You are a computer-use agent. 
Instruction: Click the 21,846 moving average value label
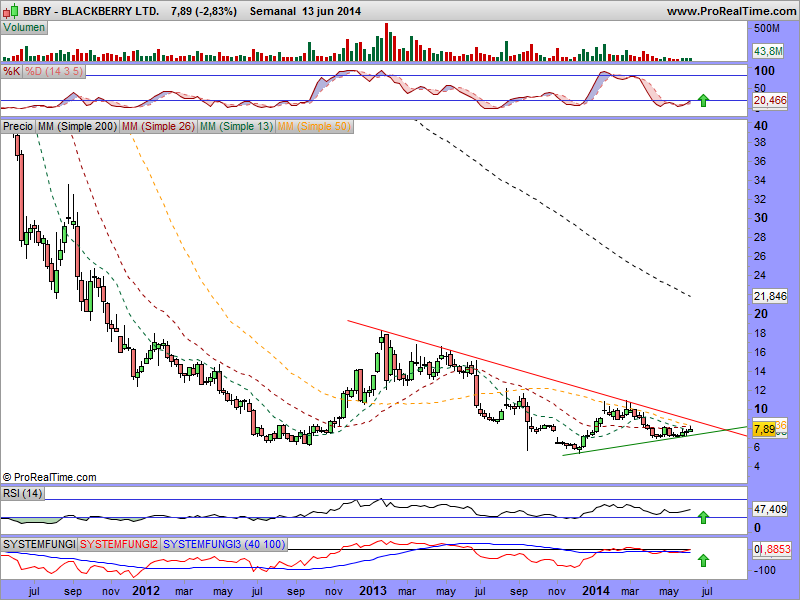[x=770, y=296]
